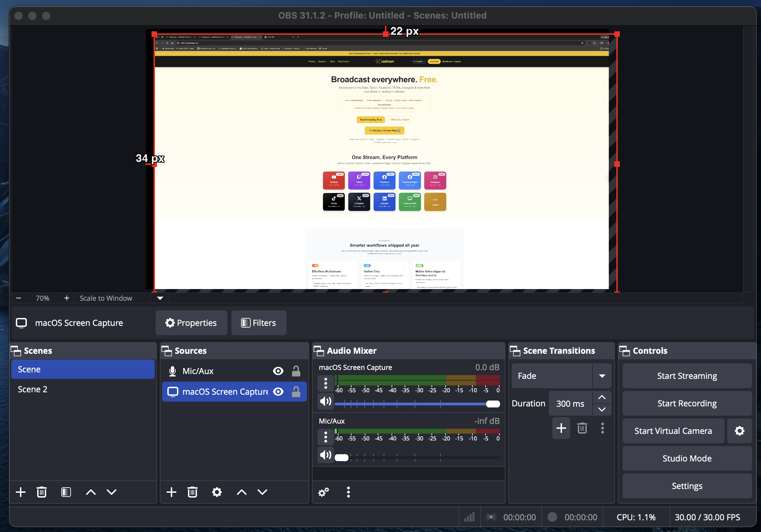This screenshot has width=761, height=532.
Task: Add a new source with plus icon
Action: click(x=171, y=492)
